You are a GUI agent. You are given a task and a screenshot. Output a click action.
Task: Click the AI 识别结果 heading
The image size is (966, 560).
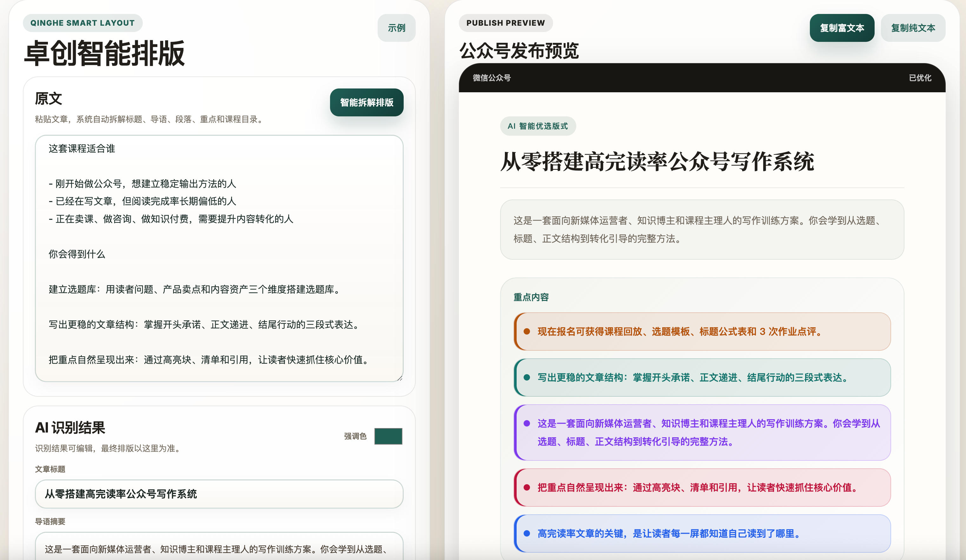coord(70,427)
